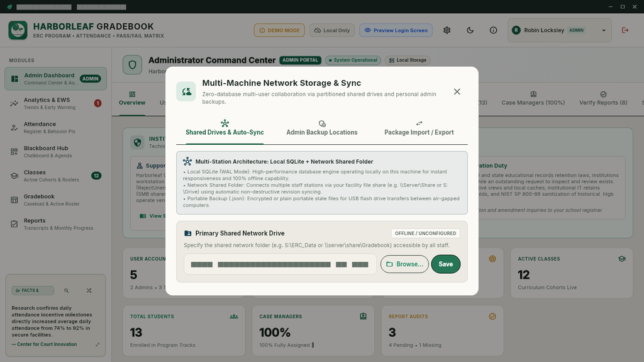Screen dimensions: 644x362
Task: Open the Classes module
Action: [55, 176]
